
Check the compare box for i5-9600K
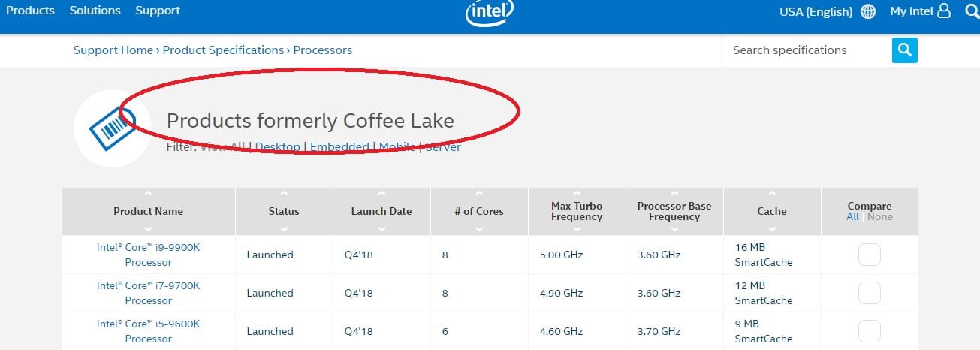point(869,331)
